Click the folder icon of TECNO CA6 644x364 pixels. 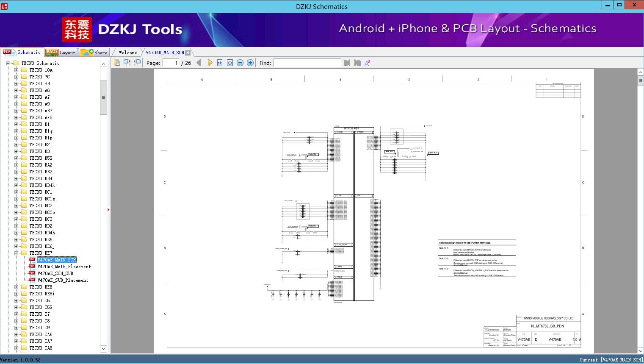[24, 334]
